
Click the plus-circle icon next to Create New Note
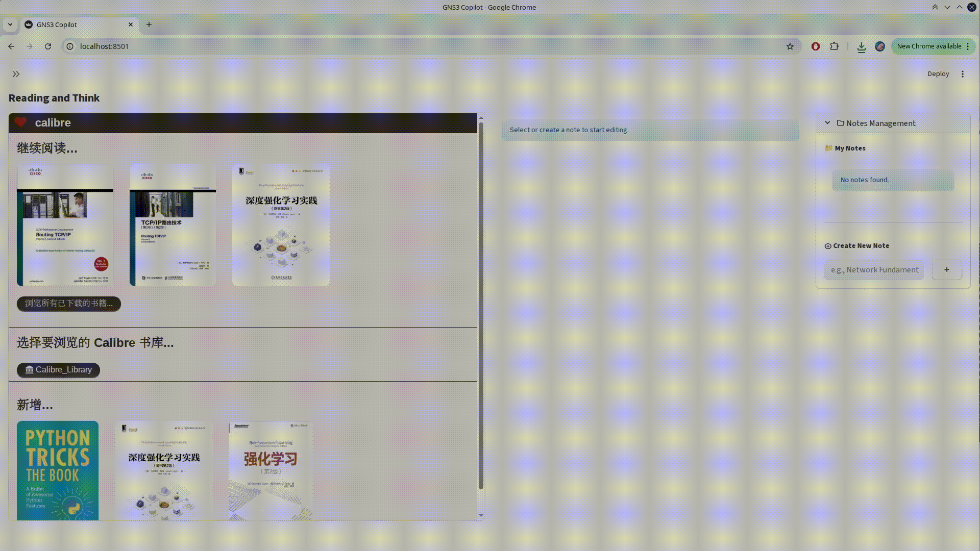coord(828,246)
